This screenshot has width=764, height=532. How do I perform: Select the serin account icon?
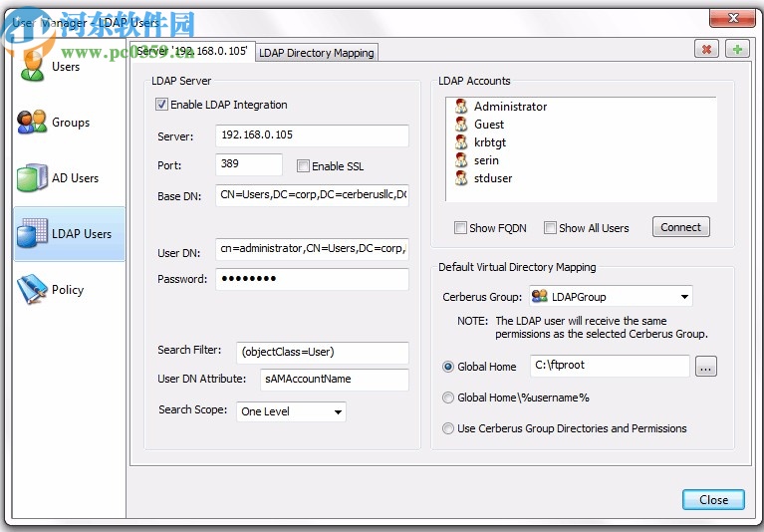[x=461, y=159]
